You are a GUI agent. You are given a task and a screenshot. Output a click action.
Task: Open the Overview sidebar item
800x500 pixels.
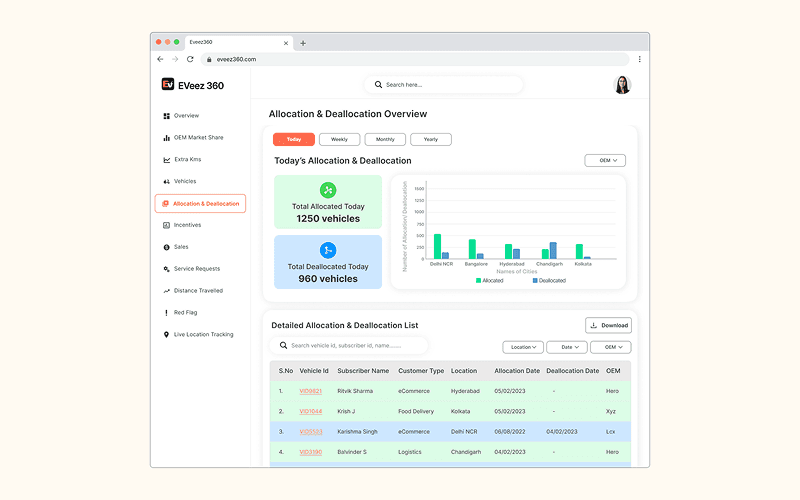point(181,116)
